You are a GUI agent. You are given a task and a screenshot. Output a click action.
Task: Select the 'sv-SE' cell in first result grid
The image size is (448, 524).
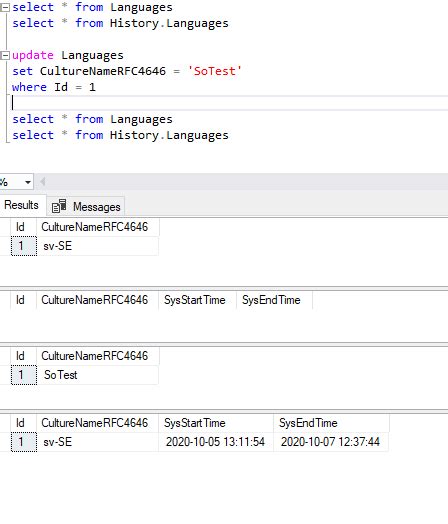(x=98, y=246)
